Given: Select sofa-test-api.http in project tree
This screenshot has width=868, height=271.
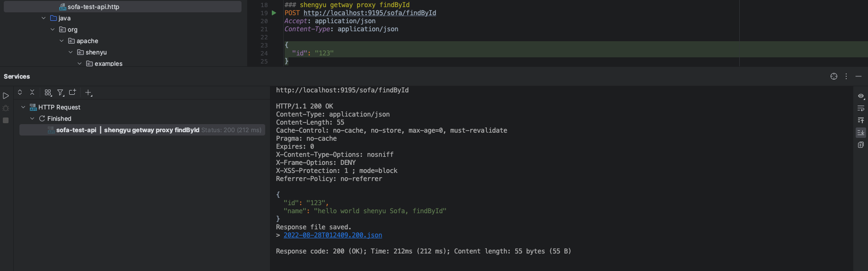Looking at the screenshot, I should [x=93, y=7].
